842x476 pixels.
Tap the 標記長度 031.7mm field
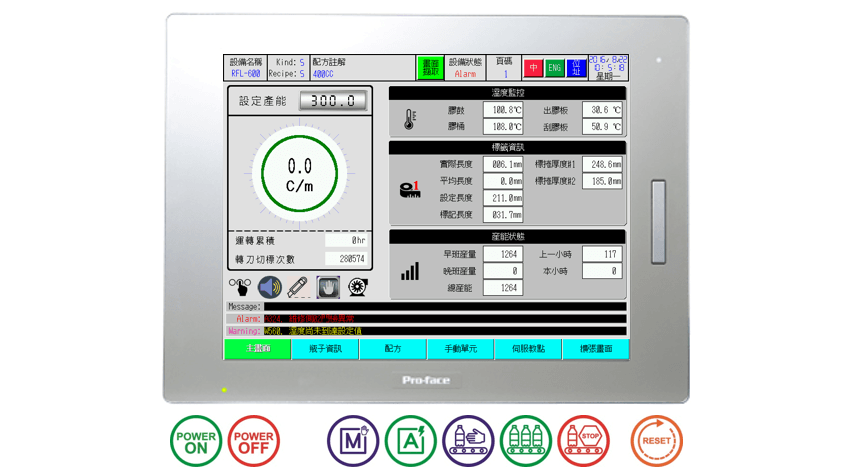pyautogui.click(x=503, y=214)
